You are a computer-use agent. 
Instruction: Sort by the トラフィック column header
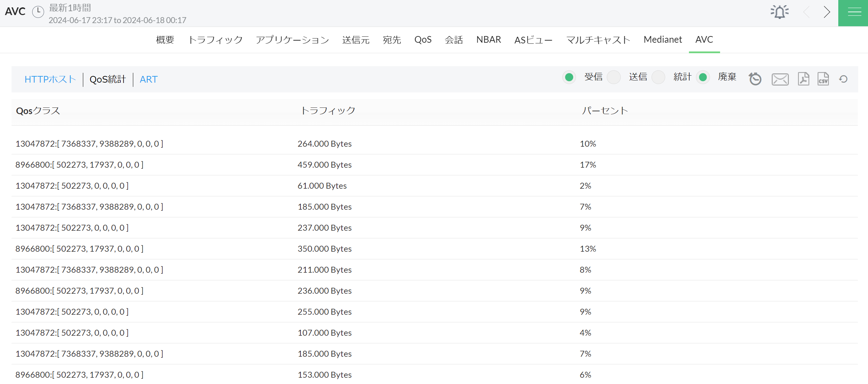pos(328,111)
